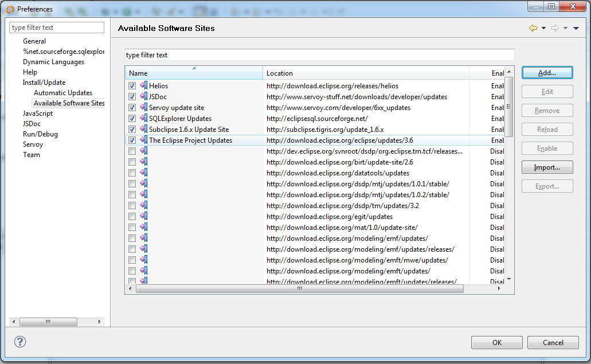Image resolution: width=591 pixels, height=364 pixels.
Task: Open the Run/Debug preference category
Action: point(40,134)
